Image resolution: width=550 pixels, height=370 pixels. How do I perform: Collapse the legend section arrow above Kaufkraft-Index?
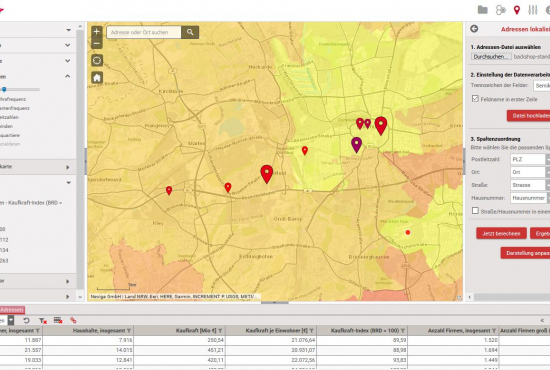pos(68,183)
